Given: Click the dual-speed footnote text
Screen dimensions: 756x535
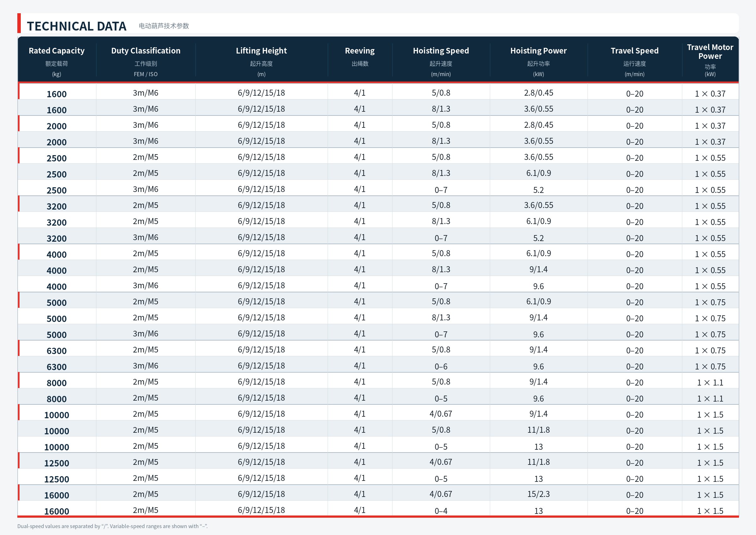Looking at the screenshot, I should pos(112,526).
